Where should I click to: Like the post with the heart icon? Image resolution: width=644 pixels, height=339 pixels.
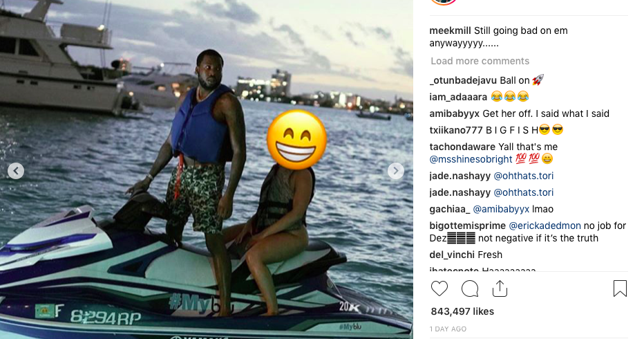[439, 288]
